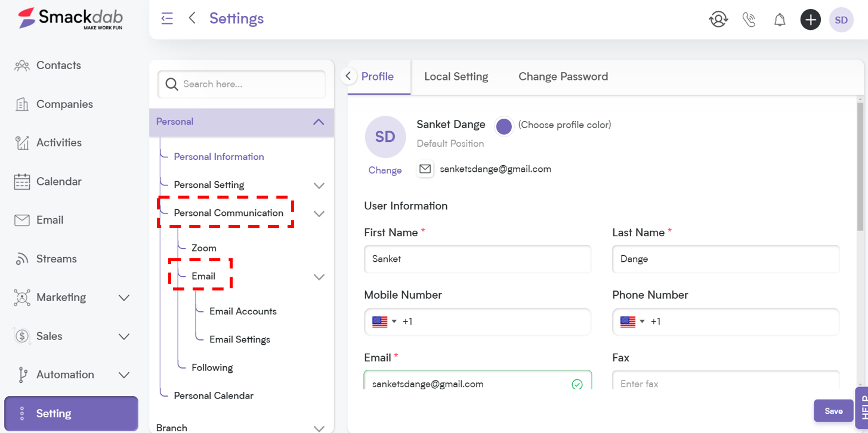
Task: Click the large SD profile picture
Action: point(385,137)
